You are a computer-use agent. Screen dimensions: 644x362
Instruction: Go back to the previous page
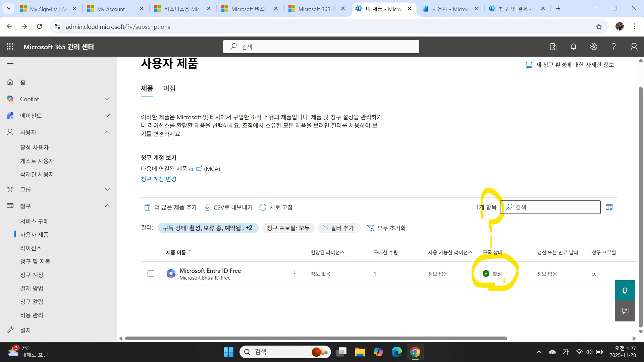pos(9,26)
